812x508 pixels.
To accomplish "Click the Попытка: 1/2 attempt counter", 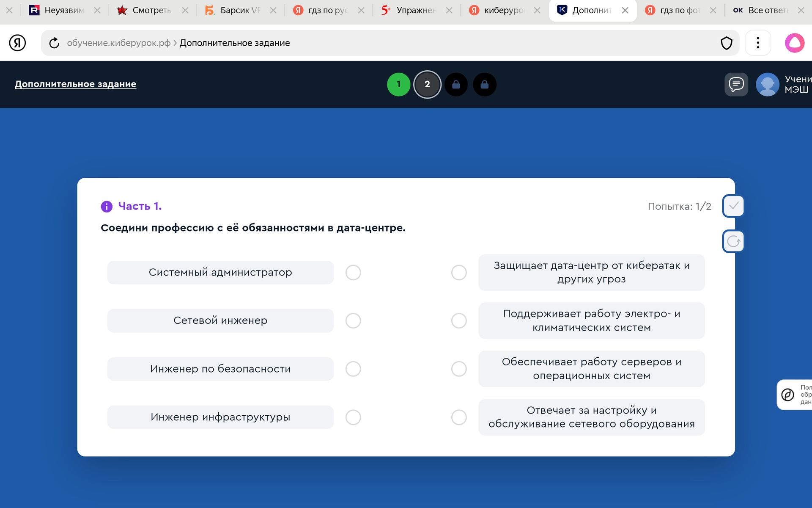I will 679,207.
